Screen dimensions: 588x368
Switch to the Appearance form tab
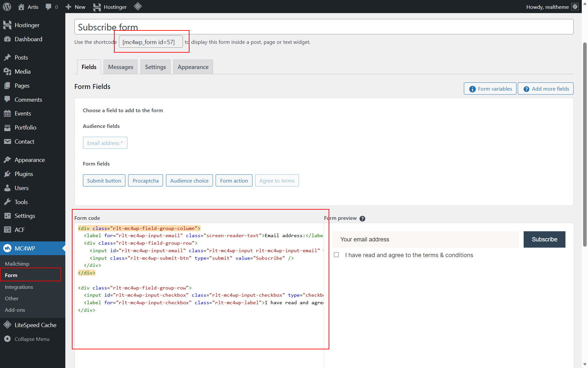pos(193,67)
